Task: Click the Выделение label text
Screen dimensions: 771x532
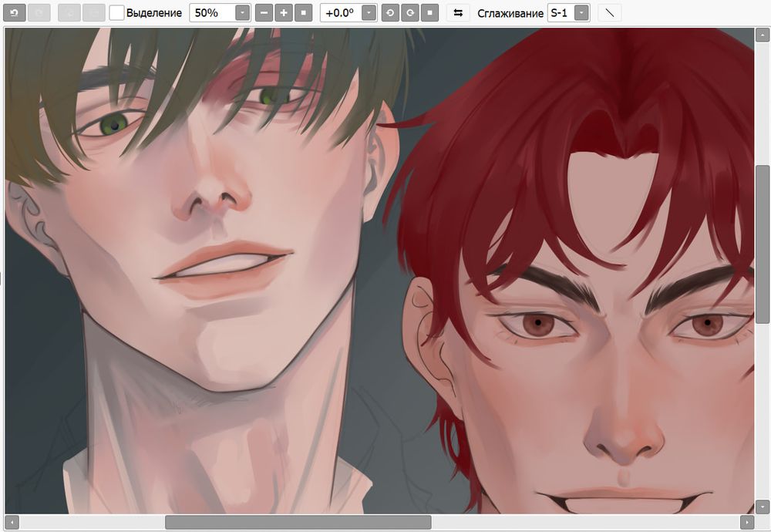Action: tap(154, 13)
